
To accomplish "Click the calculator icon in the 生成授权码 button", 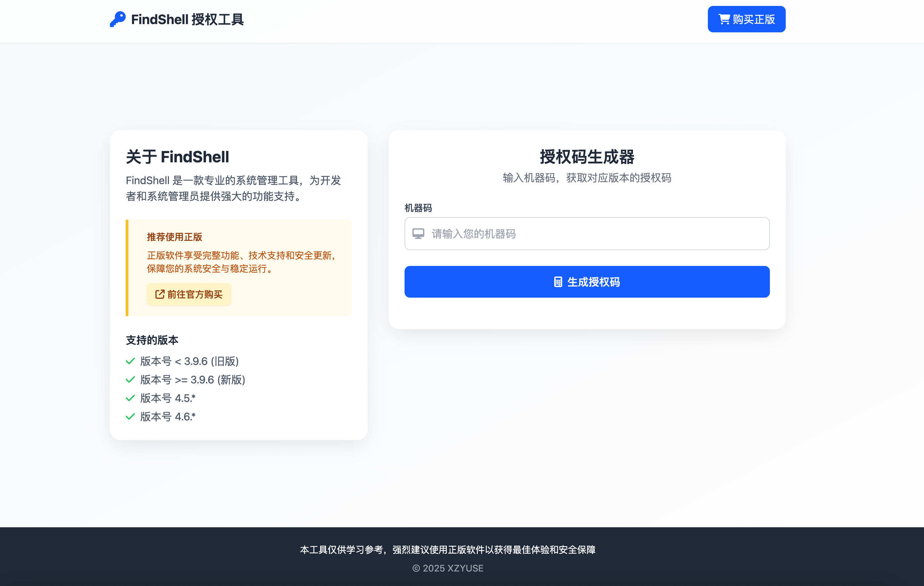I will point(558,282).
